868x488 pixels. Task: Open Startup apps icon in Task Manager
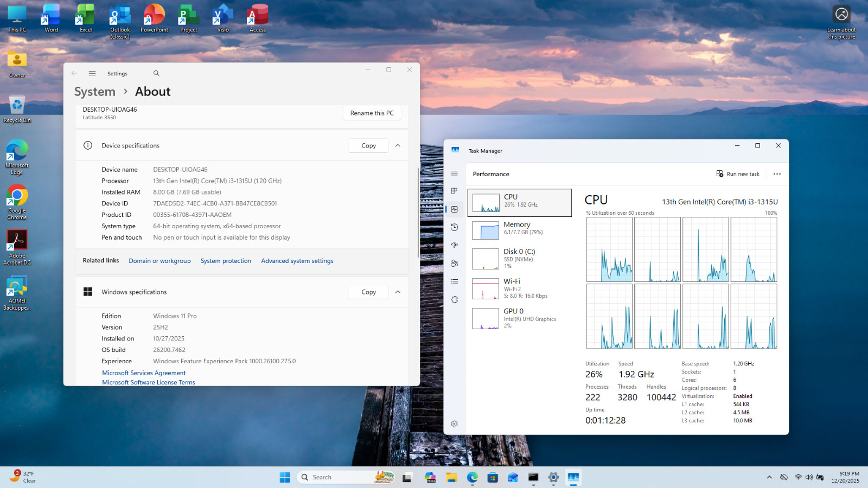454,245
